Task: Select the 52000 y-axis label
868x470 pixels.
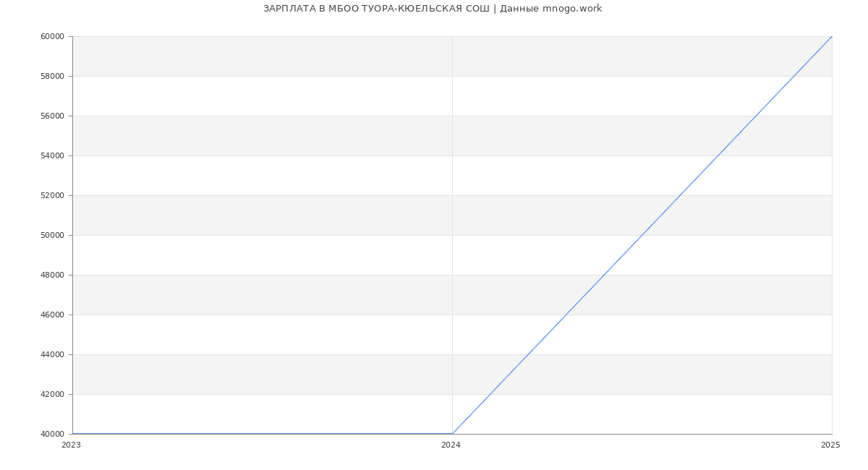Action: pos(53,195)
